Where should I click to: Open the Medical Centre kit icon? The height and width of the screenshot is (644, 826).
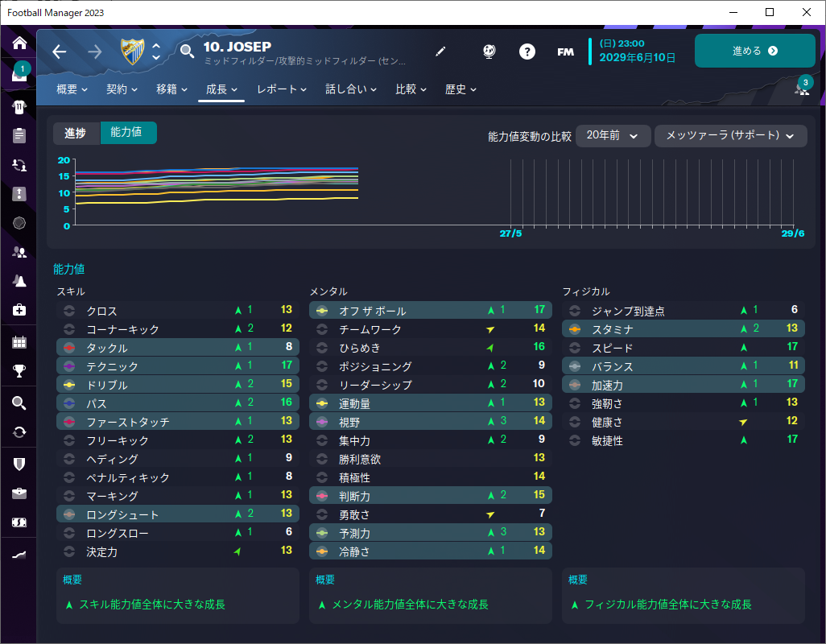19,310
